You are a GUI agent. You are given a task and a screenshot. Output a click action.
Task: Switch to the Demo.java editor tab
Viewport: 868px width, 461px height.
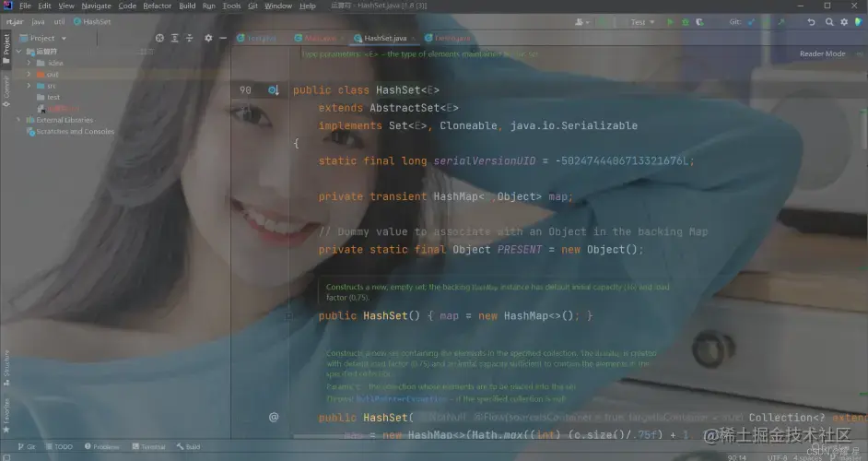point(447,38)
